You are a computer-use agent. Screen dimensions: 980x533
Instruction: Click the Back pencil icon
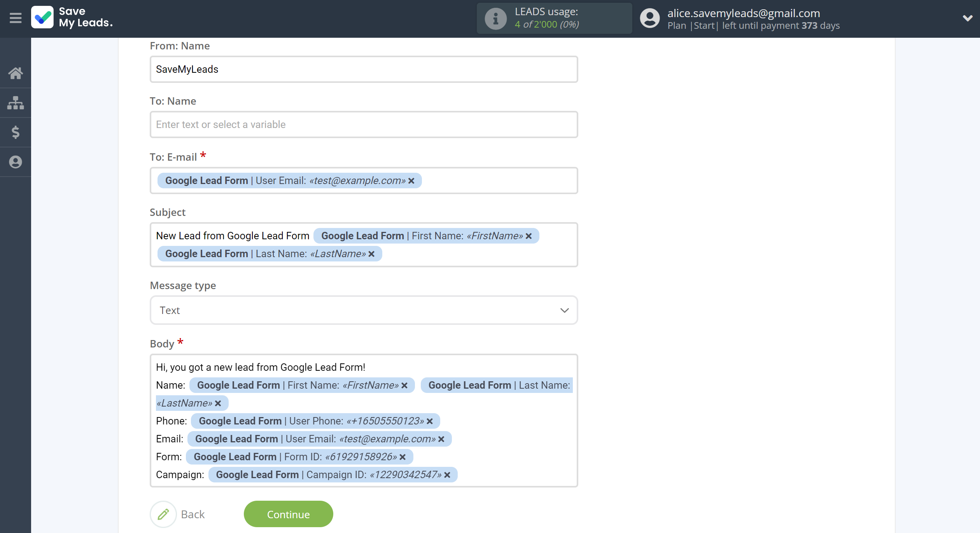(163, 514)
